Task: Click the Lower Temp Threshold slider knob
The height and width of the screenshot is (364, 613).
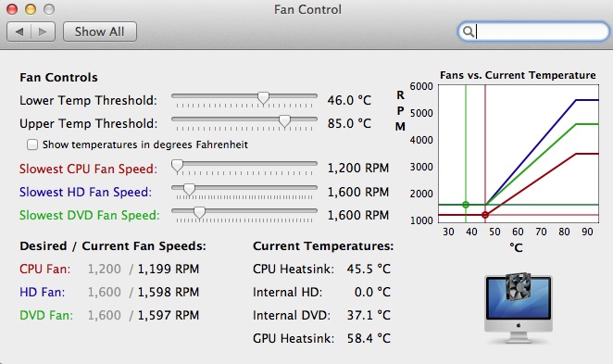Action: (264, 98)
